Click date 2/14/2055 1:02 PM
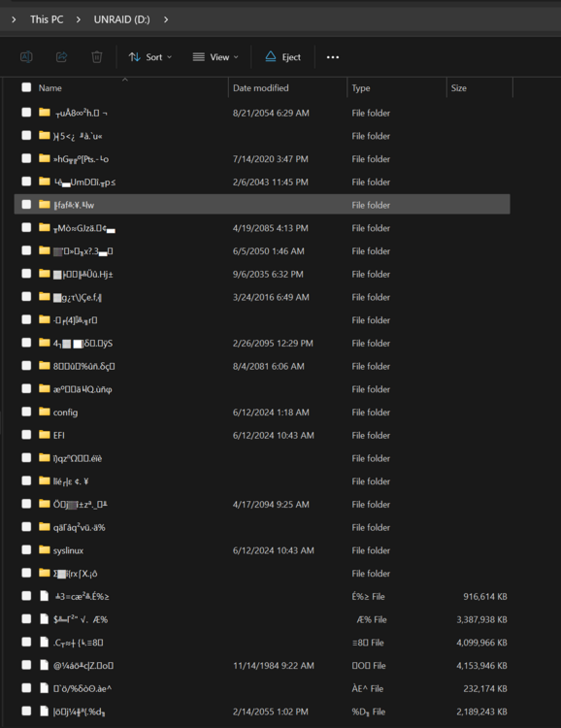Screen dimensions: 561x728 (270, 711)
